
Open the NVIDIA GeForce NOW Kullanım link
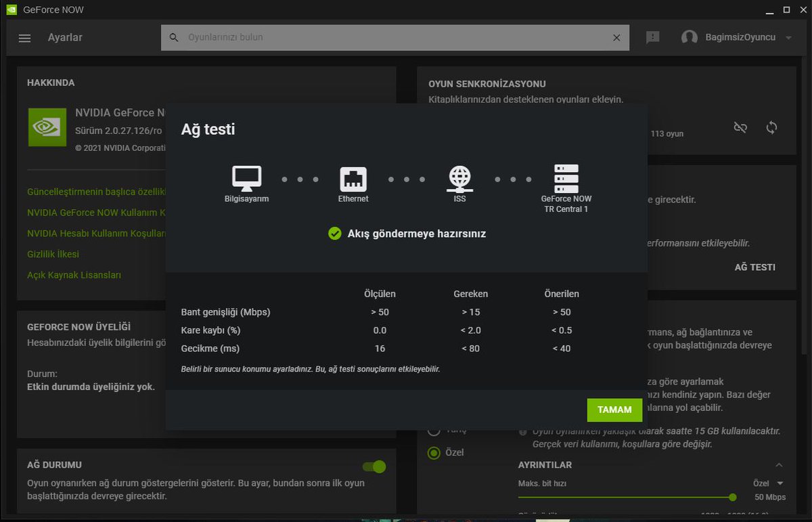pos(96,213)
